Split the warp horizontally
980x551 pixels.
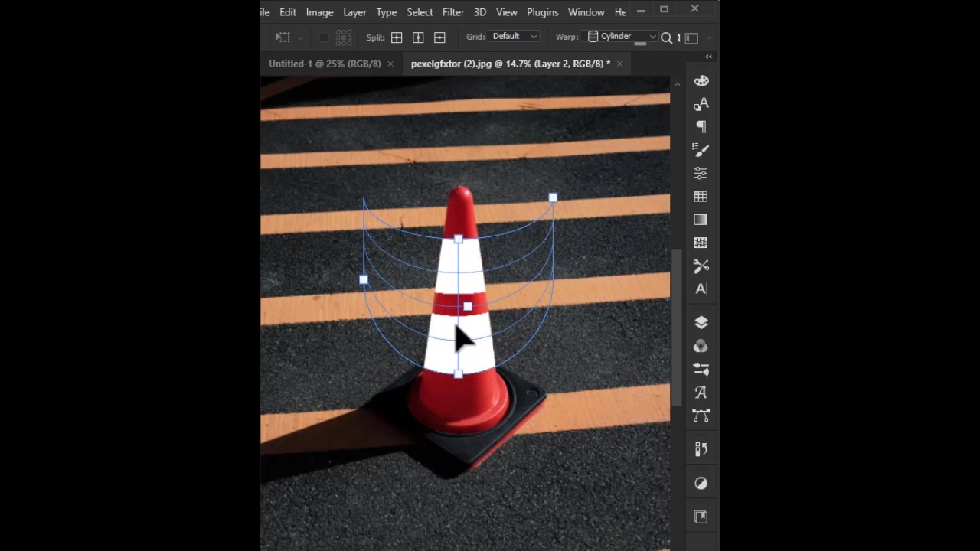(439, 37)
